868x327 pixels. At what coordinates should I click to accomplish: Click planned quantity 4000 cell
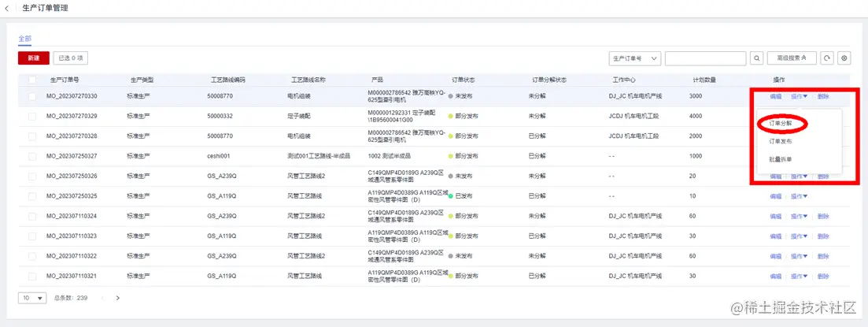pos(696,117)
